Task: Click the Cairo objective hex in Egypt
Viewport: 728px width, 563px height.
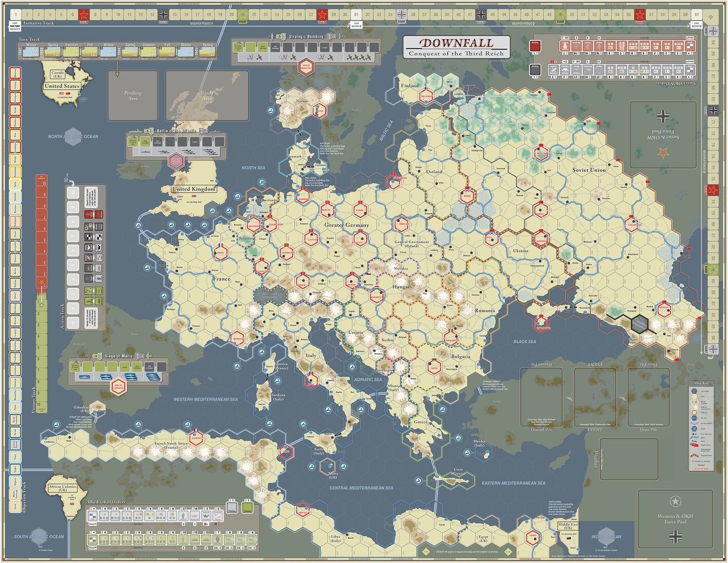Action: [x=533, y=536]
